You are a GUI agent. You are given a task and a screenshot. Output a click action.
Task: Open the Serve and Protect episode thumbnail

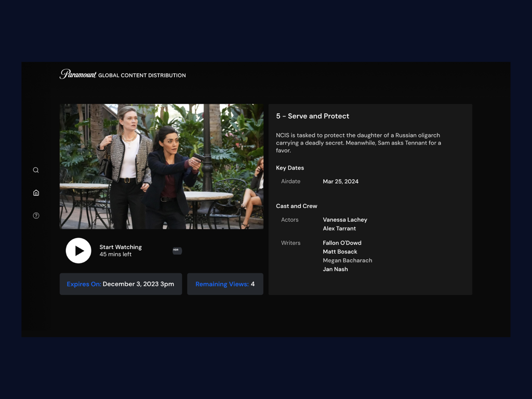(162, 166)
